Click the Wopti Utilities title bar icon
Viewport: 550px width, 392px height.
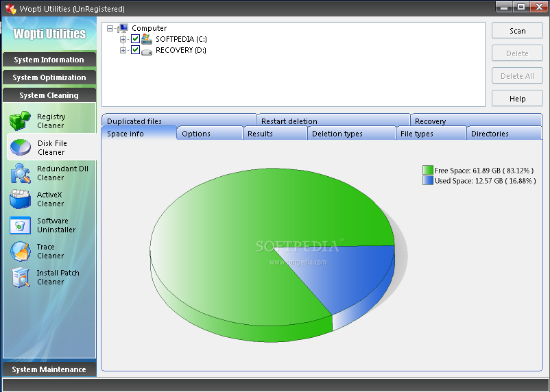click(x=10, y=8)
